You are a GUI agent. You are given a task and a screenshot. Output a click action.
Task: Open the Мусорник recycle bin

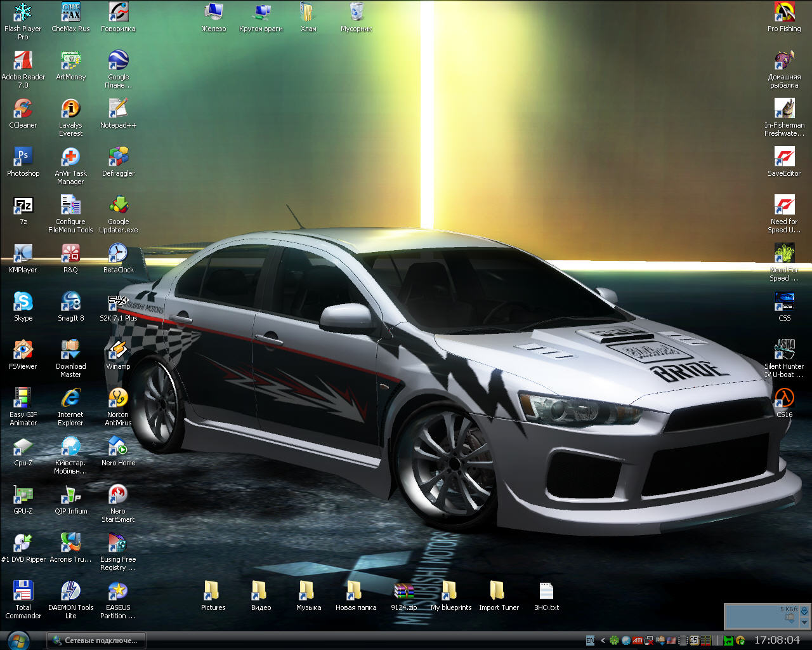pyautogui.click(x=356, y=13)
